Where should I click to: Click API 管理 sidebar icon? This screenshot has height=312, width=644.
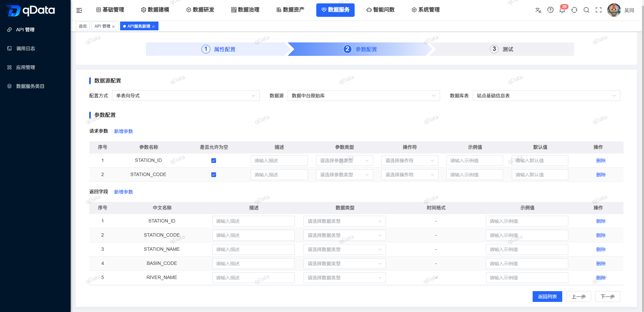(9, 30)
